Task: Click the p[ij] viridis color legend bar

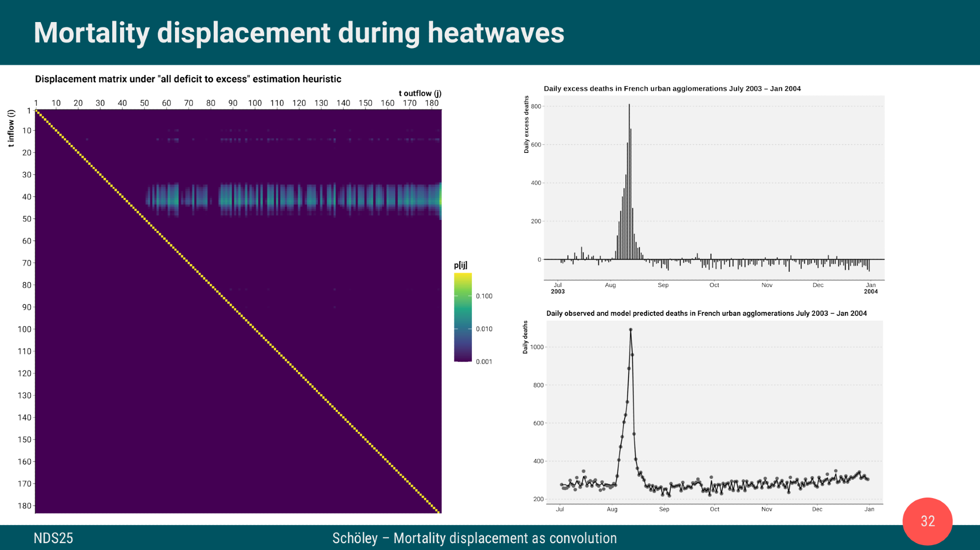Action: pos(463,317)
